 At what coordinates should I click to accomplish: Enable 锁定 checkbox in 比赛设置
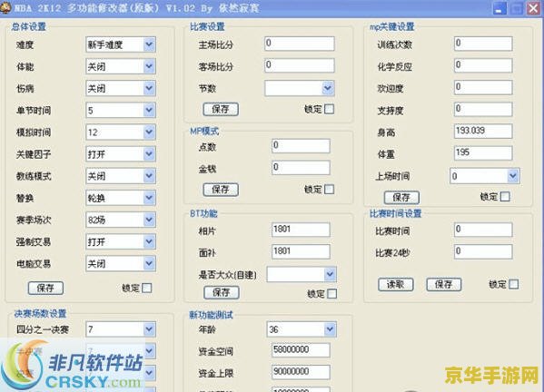[x=329, y=109]
